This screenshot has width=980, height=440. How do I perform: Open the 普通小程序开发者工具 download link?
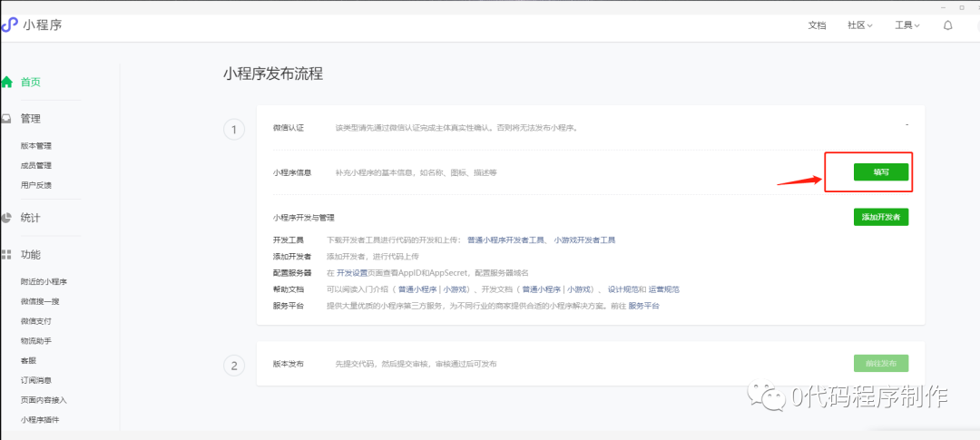[x=506, y=240]
